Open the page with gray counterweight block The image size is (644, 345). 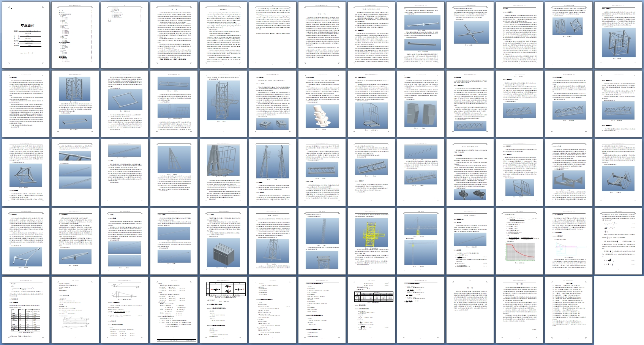pos(223,241)
